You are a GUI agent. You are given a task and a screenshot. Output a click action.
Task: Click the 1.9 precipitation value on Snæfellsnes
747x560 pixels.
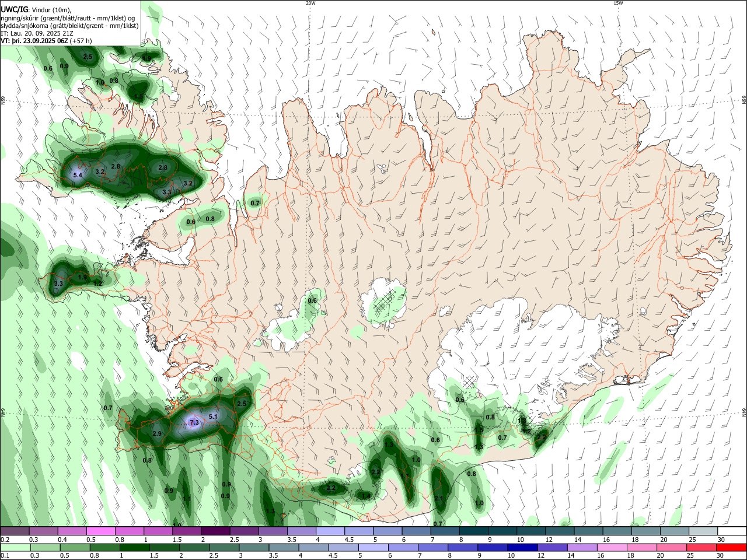click(x=82, y=278)
